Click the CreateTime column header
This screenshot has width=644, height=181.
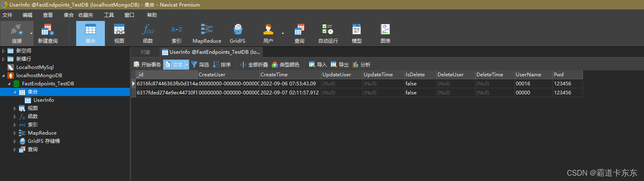point(290,75)
